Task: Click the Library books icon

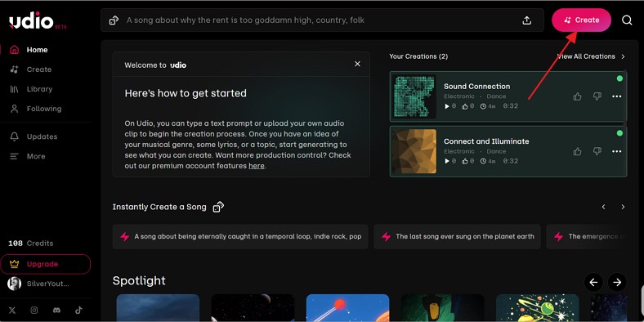Action: pos(15,89)
